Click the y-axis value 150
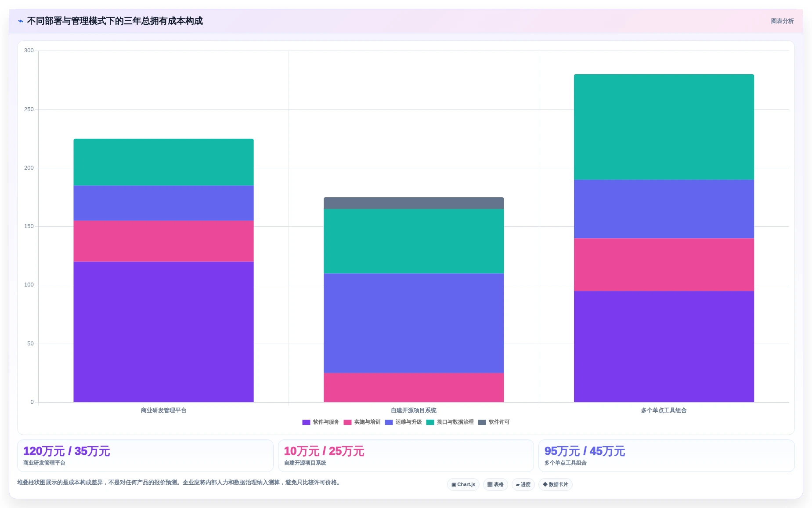Screen dimensions: 812x508 [x=29, y=226]
